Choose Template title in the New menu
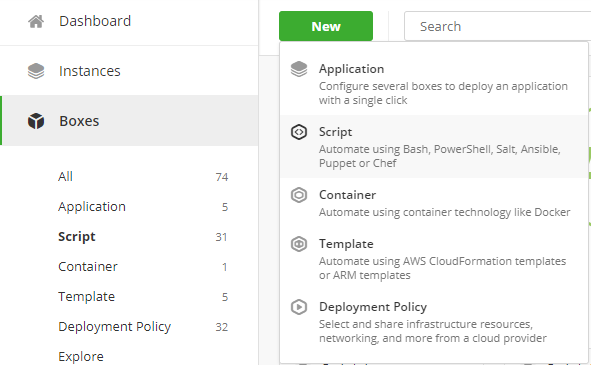591x365 pixels. click(x=346, y=244)
